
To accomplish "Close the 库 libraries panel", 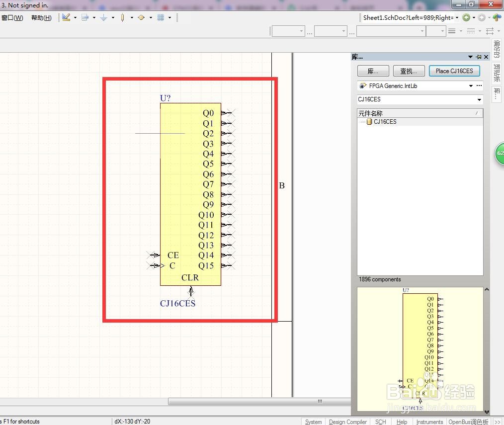I will click(x=486, y=57).
